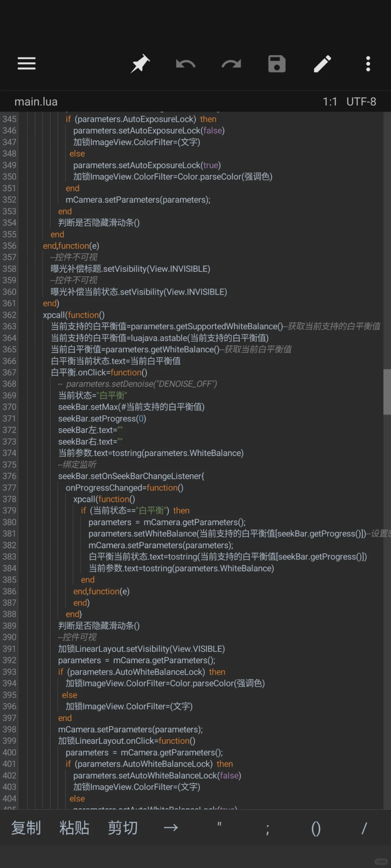Click parameters.setAutoExposureLock(true) line
This screenshot has height=868, width=391.
pos(147,165)
